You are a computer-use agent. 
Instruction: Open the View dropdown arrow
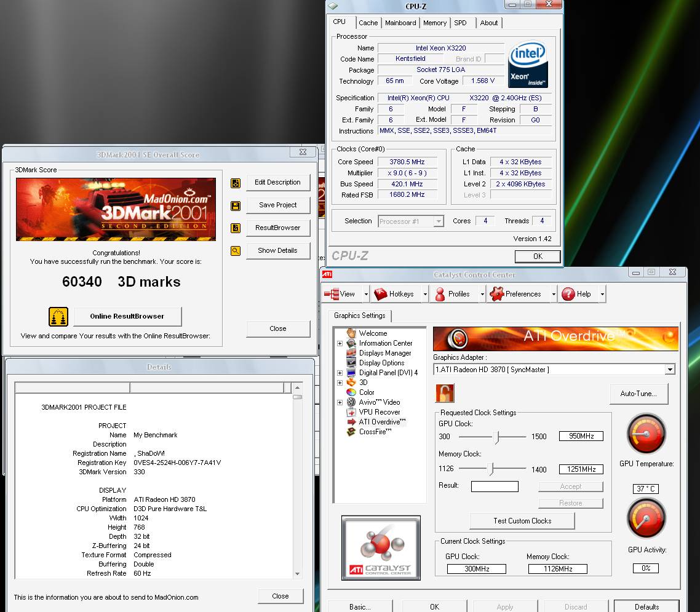(x=366, y=294)
